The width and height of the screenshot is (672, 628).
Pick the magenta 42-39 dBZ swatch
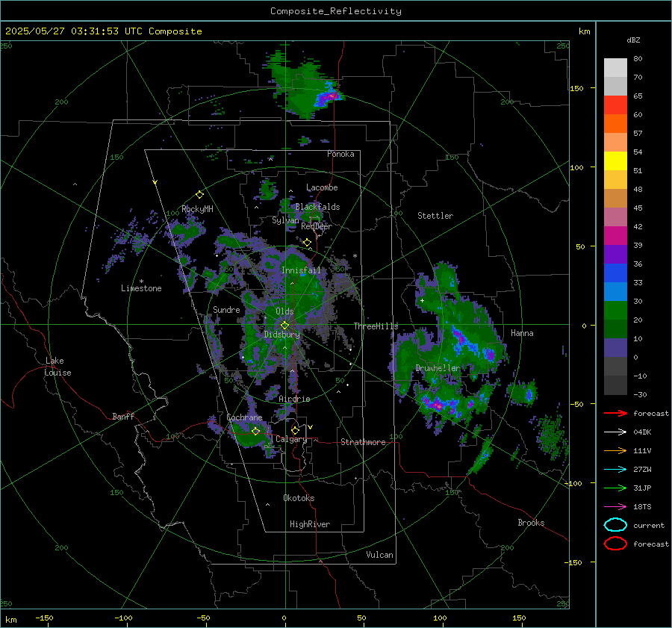click(x=615, y=236)
